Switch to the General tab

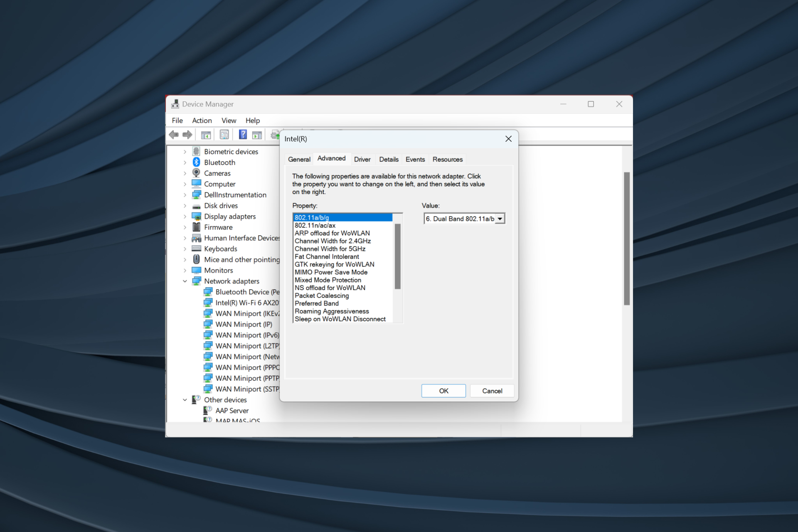coord(299,160)
